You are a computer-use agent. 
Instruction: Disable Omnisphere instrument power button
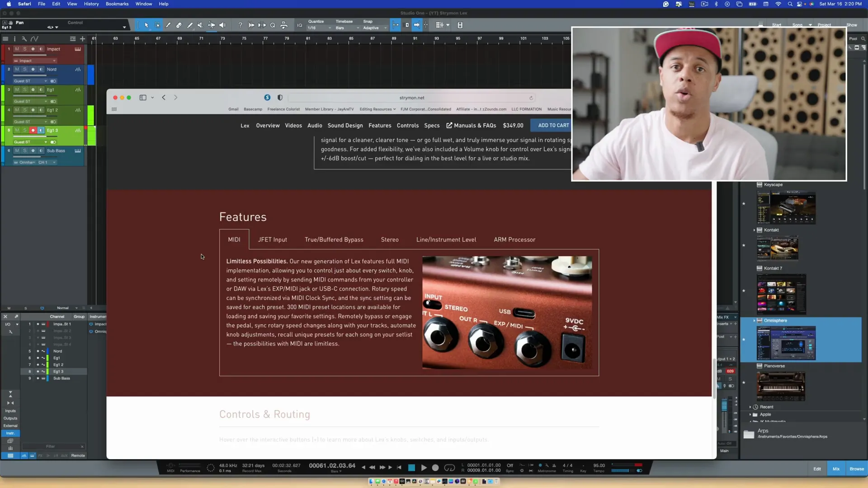[91, 332]
